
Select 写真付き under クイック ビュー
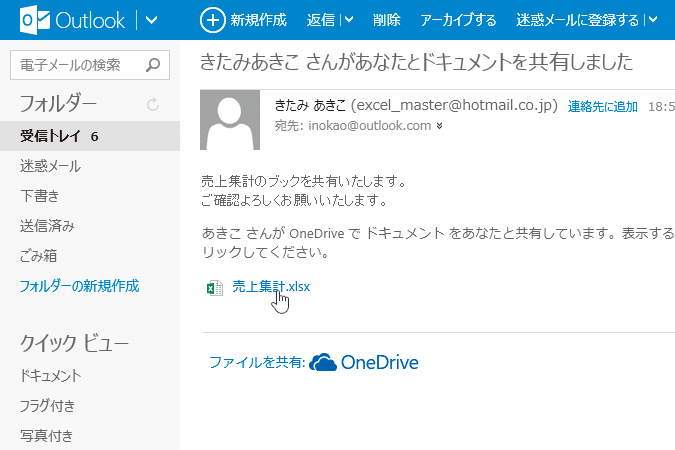click(46, 436)
